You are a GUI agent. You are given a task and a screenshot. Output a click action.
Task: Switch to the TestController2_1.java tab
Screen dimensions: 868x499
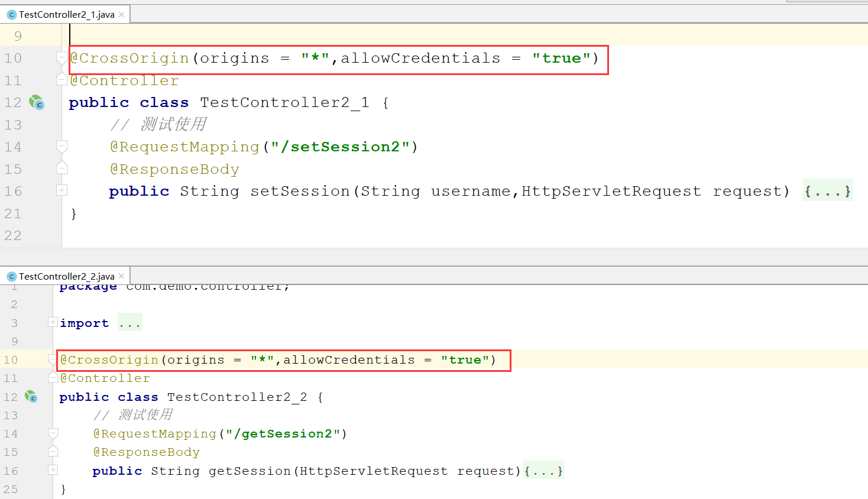click(x=66, y=14)
